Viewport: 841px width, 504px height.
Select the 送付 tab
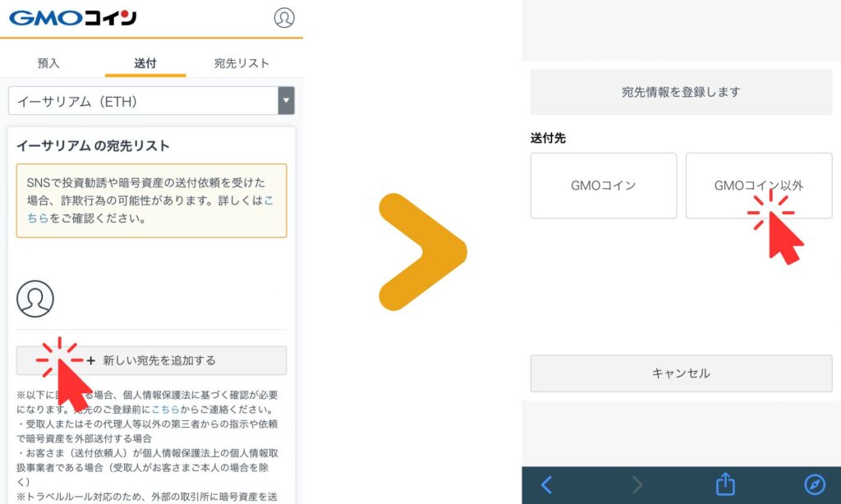pyautogui.click(x=145, y=63)
